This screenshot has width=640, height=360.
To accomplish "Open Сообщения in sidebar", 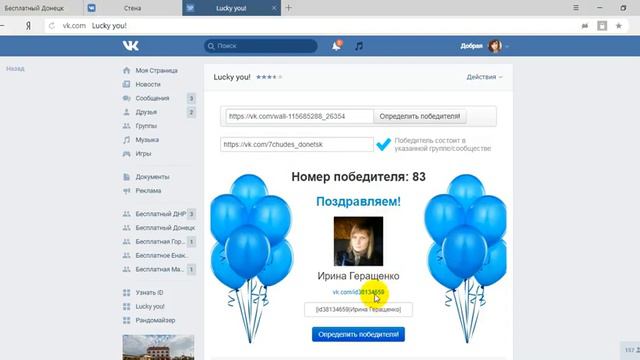I will tap(152, 98).
